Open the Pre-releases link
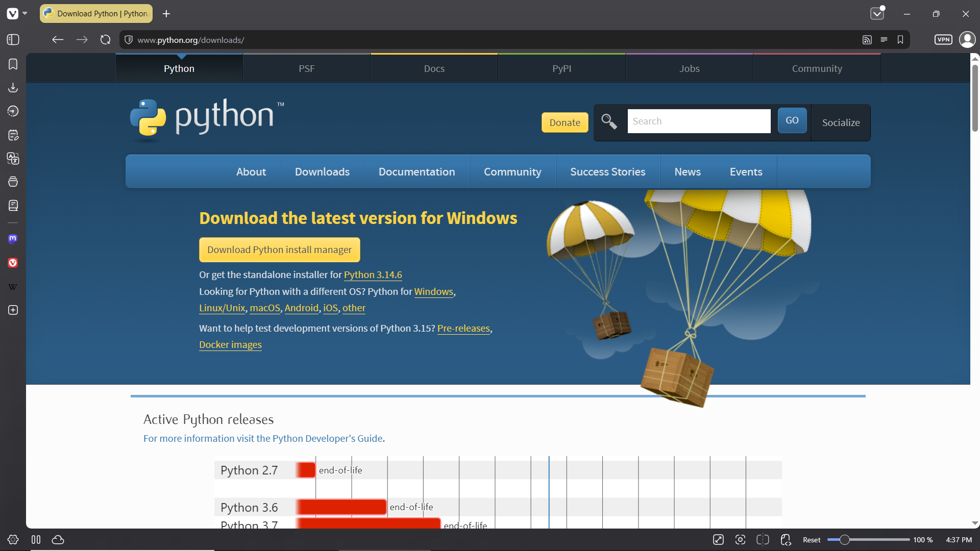Screen dimensions: 980x551 (x=463, y=329)
